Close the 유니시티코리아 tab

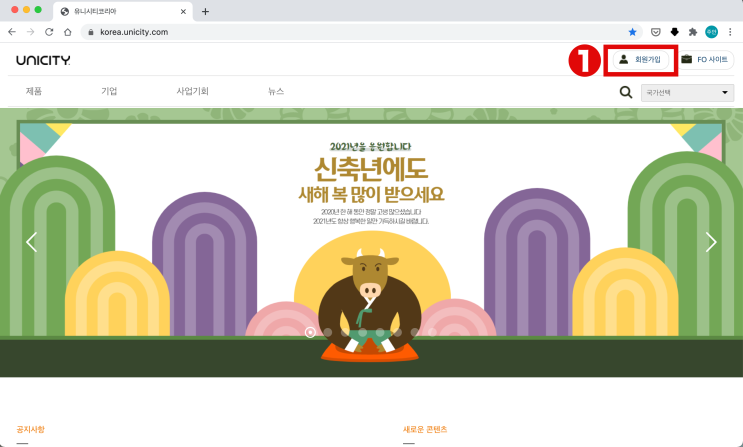[183, 11]
